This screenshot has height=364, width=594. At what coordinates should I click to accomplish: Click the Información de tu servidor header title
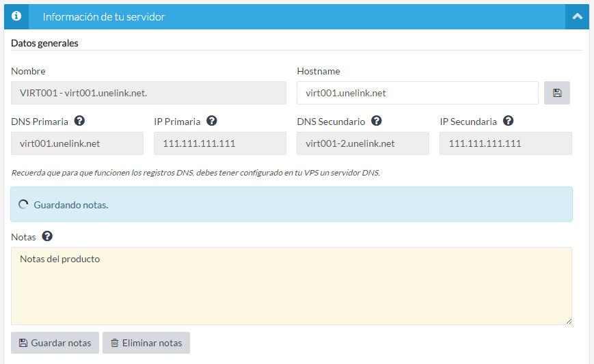point(103,16)
